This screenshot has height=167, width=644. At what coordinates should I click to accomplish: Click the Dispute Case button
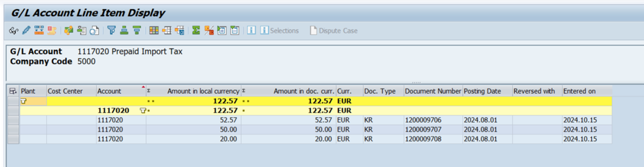334,30
